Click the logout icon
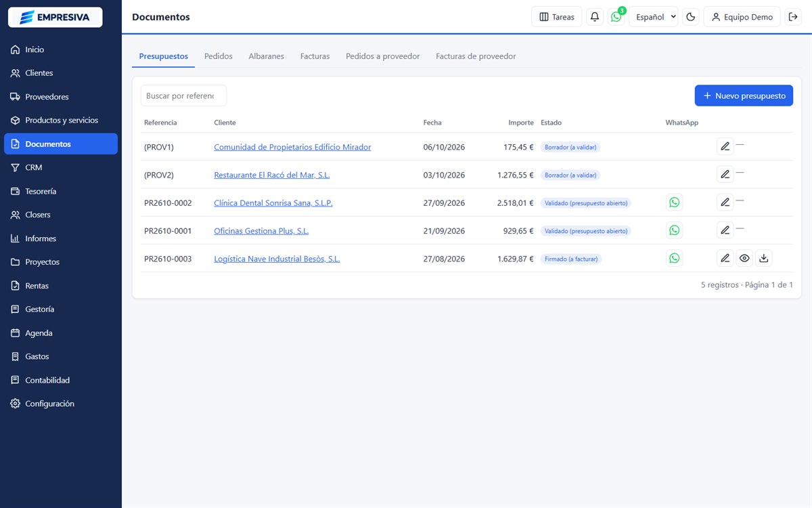The image size is (812, 508). point(794,17)
